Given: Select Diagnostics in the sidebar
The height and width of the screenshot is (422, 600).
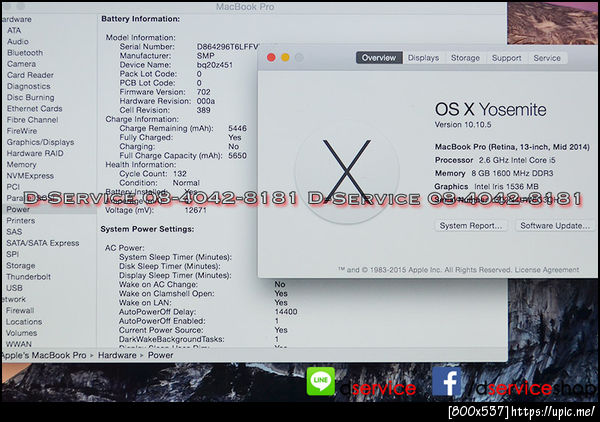Looking at the screenshot, I should point(29,86).
